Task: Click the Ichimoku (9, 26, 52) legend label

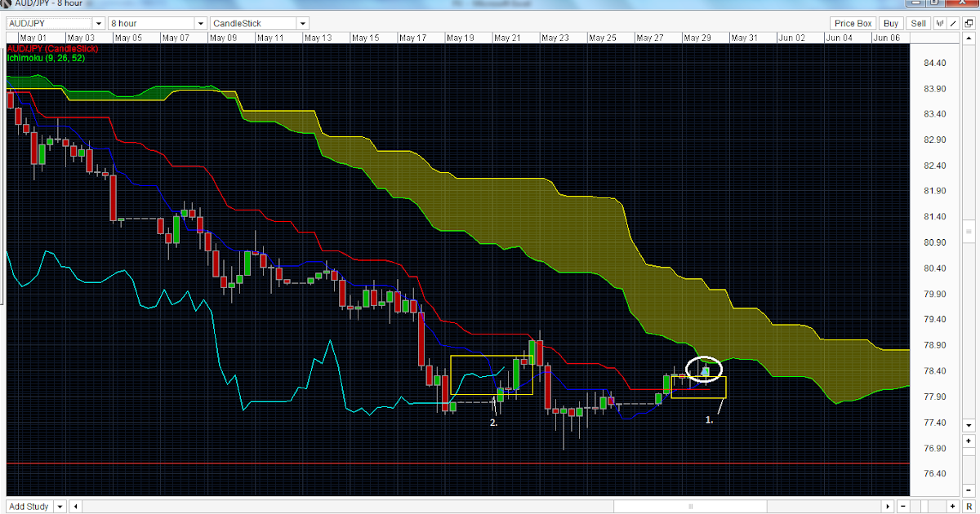Action: [x=46, y=59]
